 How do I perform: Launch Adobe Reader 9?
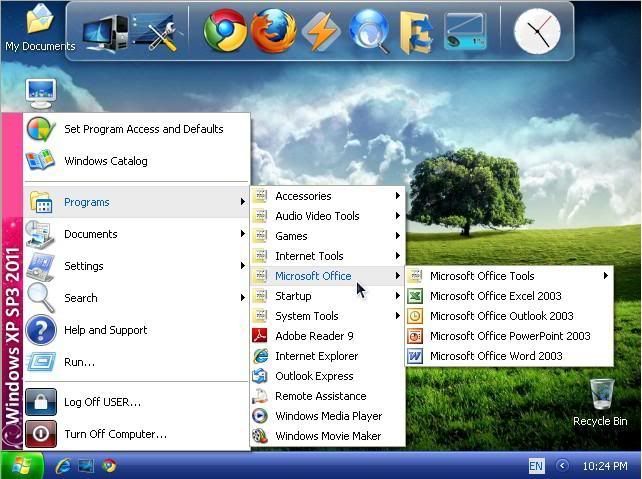click(328, 336)
